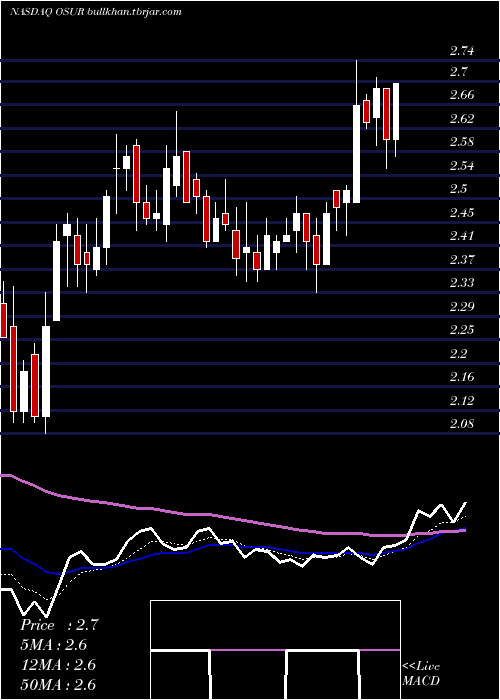This screenshot has height=700, width=500.
Task: Click the 2.37 price axis label
Action: (x=462, y=259)
